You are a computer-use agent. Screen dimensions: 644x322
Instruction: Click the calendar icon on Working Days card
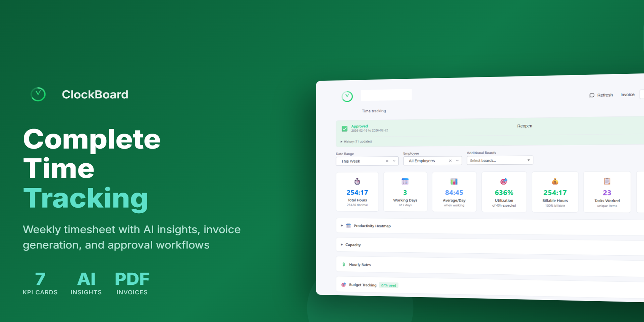click(405, 181)
